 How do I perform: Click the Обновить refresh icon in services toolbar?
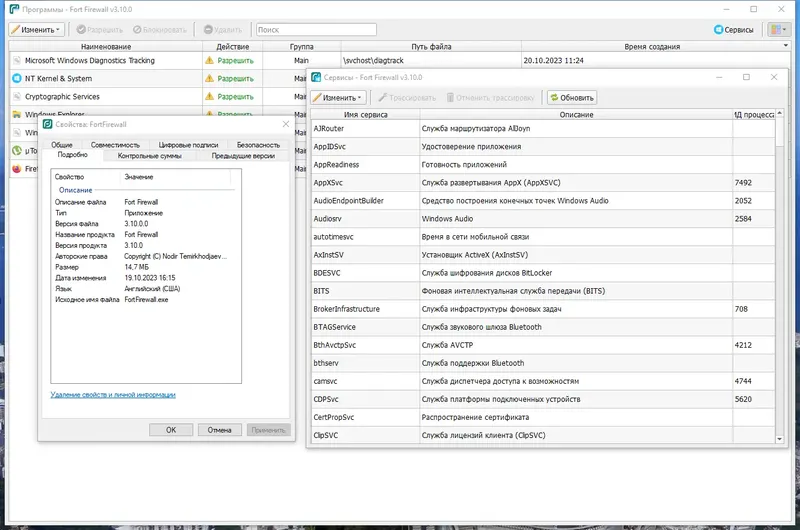point(554,97)
